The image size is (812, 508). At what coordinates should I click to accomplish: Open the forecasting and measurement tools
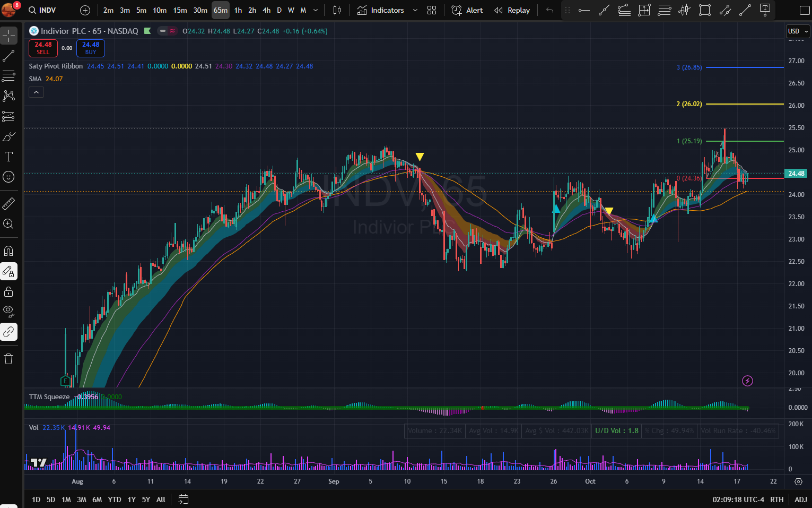pyautogui.click(x=8, y=116)
